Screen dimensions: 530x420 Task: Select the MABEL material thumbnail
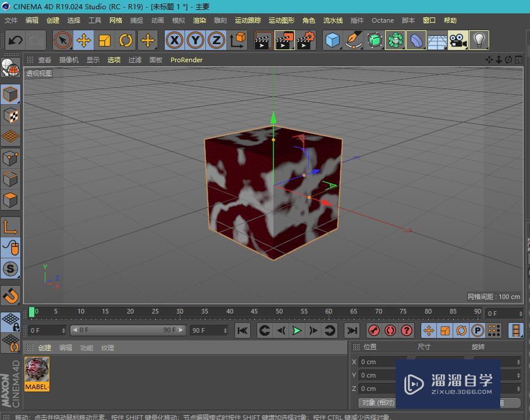pos(37,374)
